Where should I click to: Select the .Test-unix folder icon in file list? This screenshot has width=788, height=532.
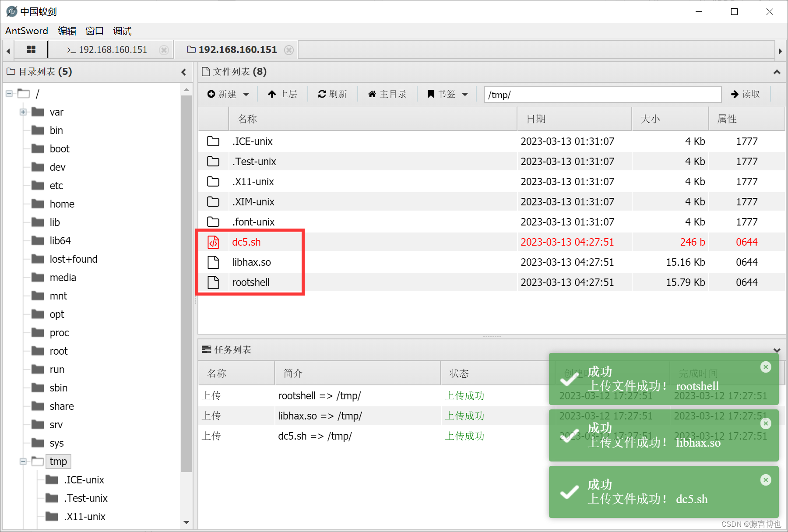(x=213, y=162)
